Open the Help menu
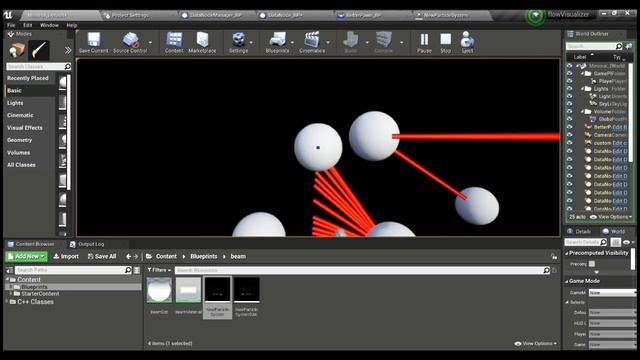The width and height of the screenshot is (640, 360). [72, 25]
